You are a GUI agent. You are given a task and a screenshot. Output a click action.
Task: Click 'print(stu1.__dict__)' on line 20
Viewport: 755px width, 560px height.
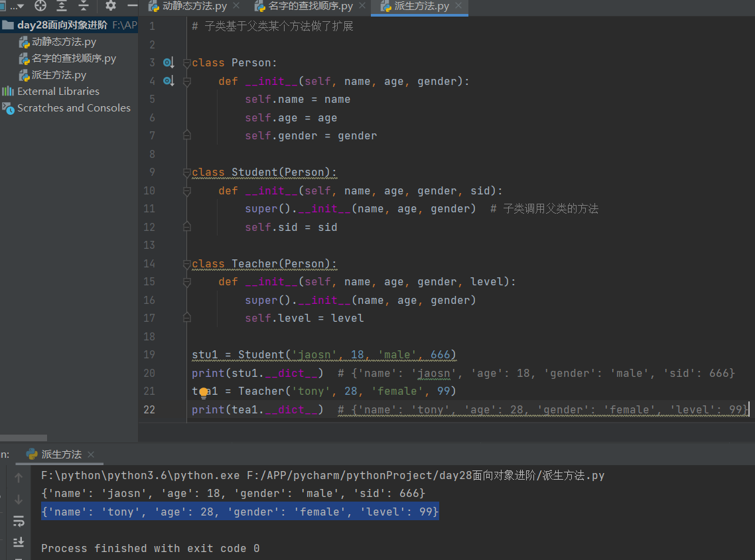[257, 373]
